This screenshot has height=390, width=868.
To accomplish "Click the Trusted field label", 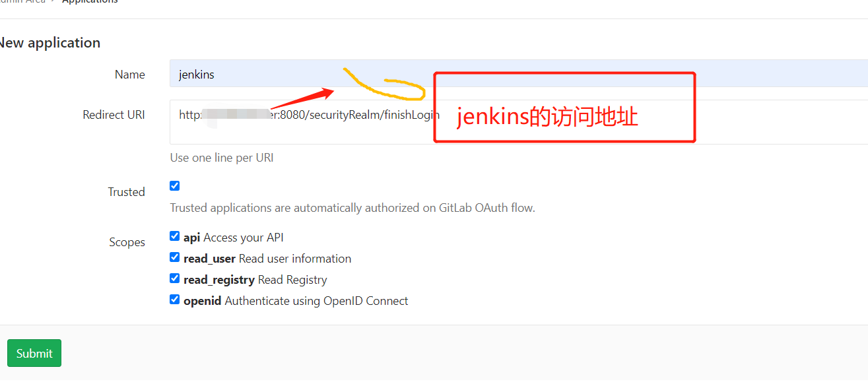I will click(127, 191).
